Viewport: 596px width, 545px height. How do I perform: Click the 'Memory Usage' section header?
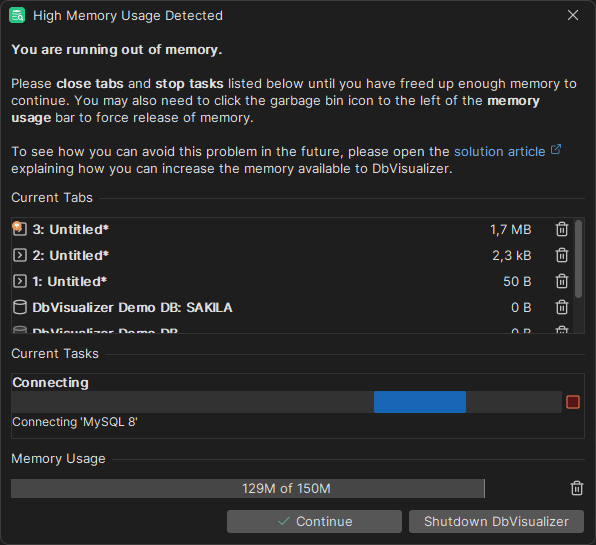(x=58, y=458)
